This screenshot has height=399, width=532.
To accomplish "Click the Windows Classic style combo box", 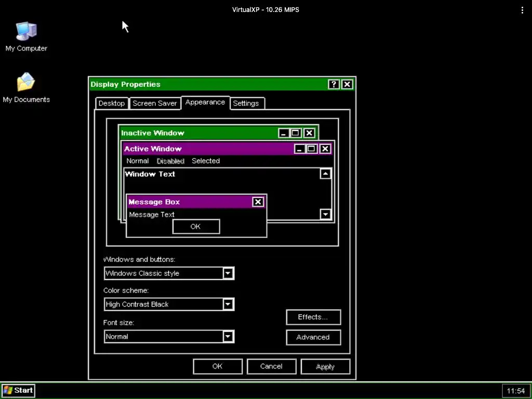I will coord(169,273).
